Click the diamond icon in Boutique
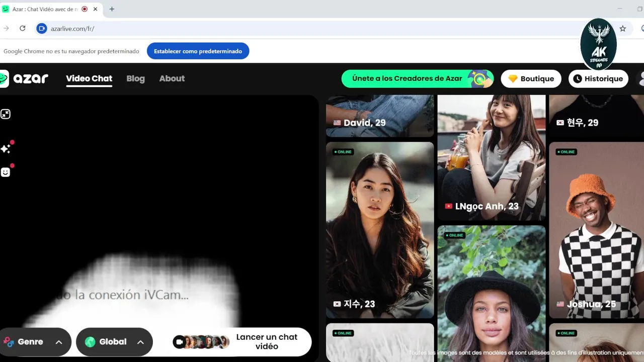Image resolution: width=644 pixels, height=362 pixels. pos(513,79)
